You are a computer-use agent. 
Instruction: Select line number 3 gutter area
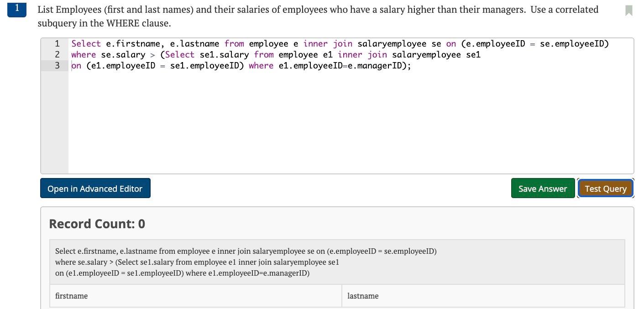coord(57,65)
